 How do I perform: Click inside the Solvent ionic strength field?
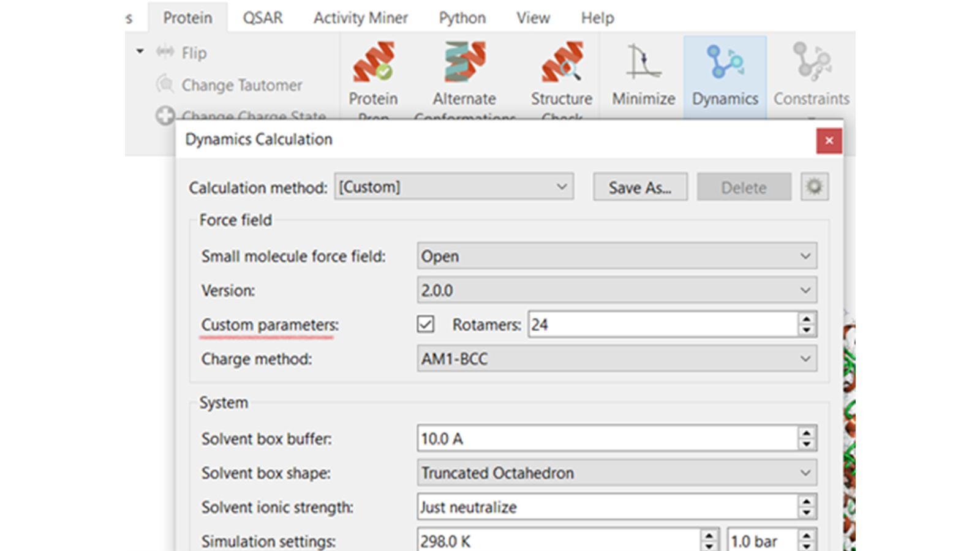tap(606, 507)
